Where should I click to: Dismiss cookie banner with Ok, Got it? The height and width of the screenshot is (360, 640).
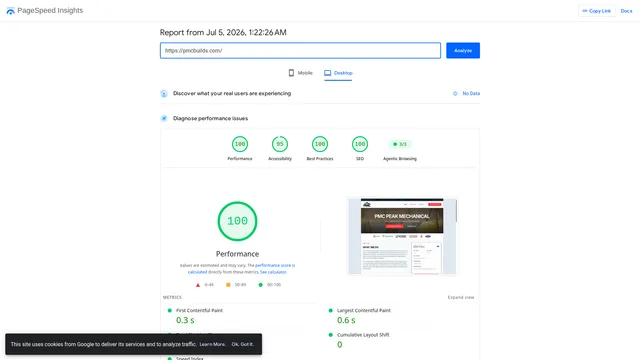[x=242, y=344]
